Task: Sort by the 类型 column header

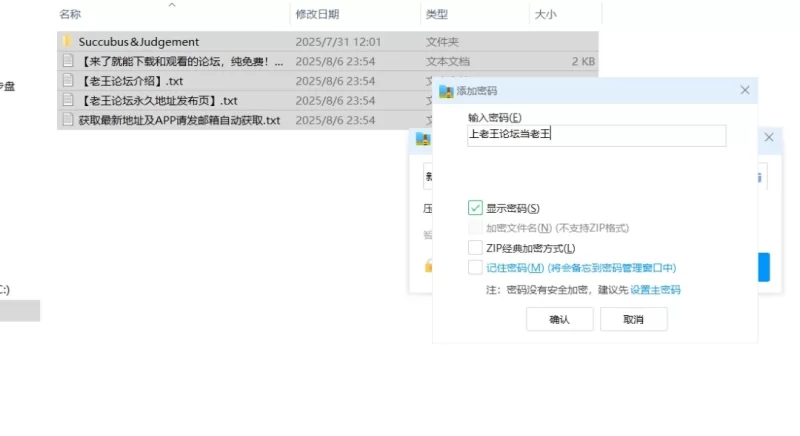Action: coord(437,14)
